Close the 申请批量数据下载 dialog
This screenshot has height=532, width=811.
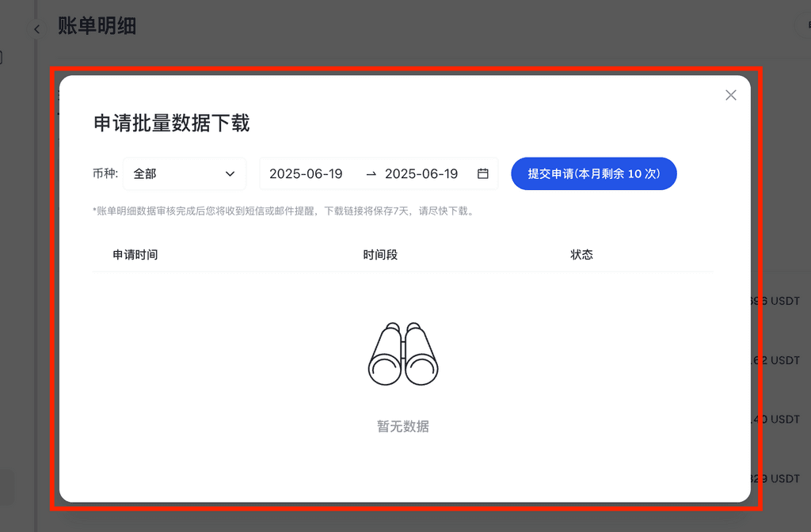[730, 95]
